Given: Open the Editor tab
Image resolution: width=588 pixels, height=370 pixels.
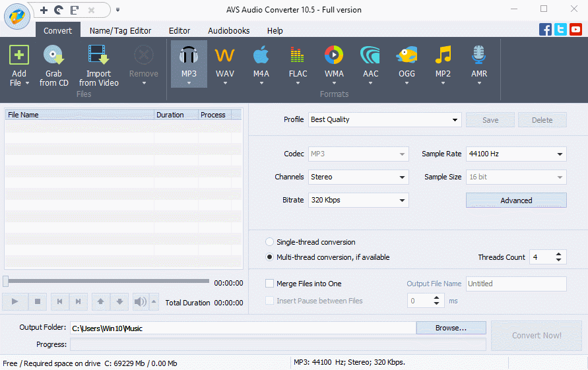Looking at the screenshot, I should [x=180, y=31].
